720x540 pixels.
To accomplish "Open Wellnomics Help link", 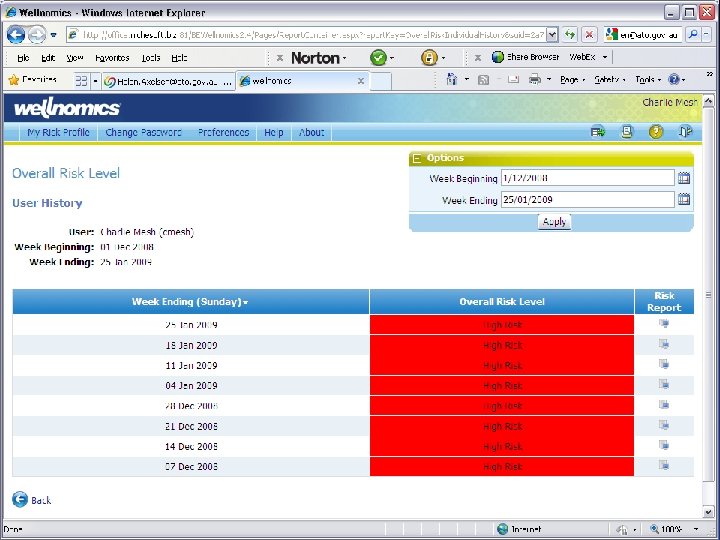I will coord(274,132).
